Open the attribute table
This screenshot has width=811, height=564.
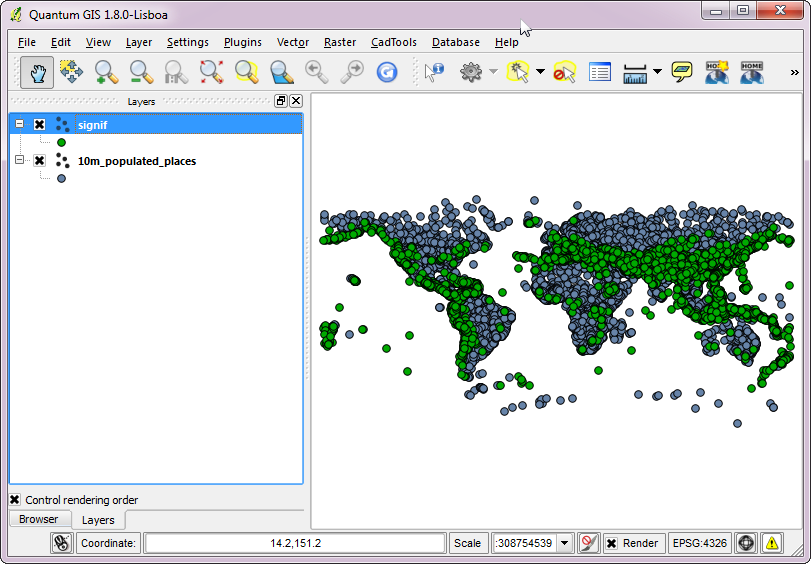click(599, 72)
